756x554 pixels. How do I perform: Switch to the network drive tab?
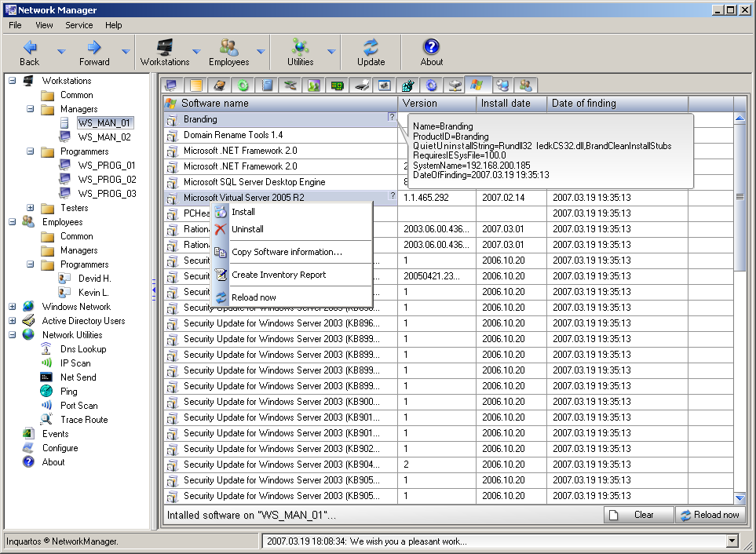click(455, 86)
